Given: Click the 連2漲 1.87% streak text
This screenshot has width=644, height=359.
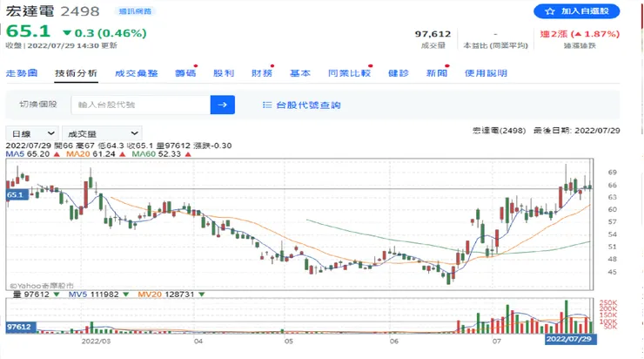Looking at the screenshot, I should coord(580,34).
